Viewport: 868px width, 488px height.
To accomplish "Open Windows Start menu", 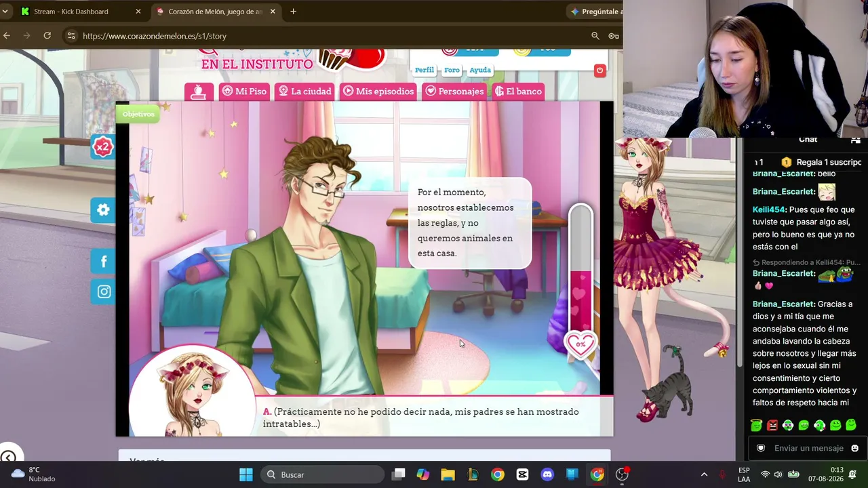I will 246,474.
